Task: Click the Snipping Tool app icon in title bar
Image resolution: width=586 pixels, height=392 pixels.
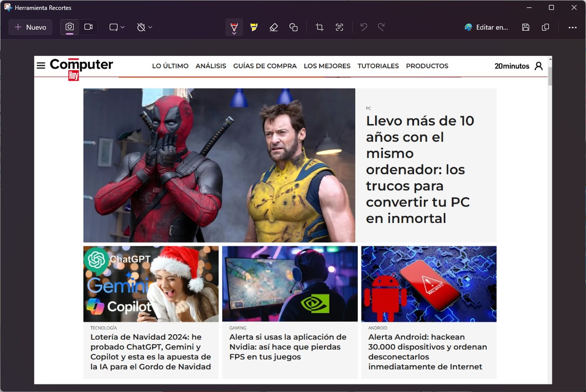Action: point(8,7)
